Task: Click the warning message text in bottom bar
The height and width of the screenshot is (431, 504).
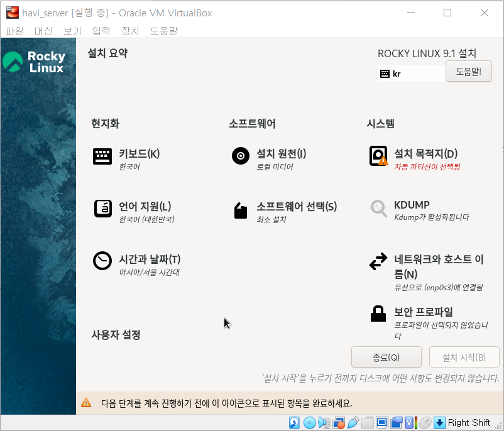Action: [x=227, y=403]
